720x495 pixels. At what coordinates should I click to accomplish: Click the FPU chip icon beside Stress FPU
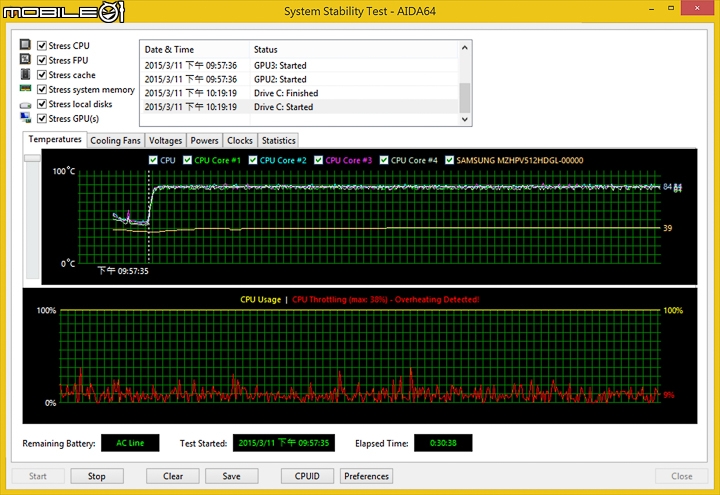pos(25,59)
